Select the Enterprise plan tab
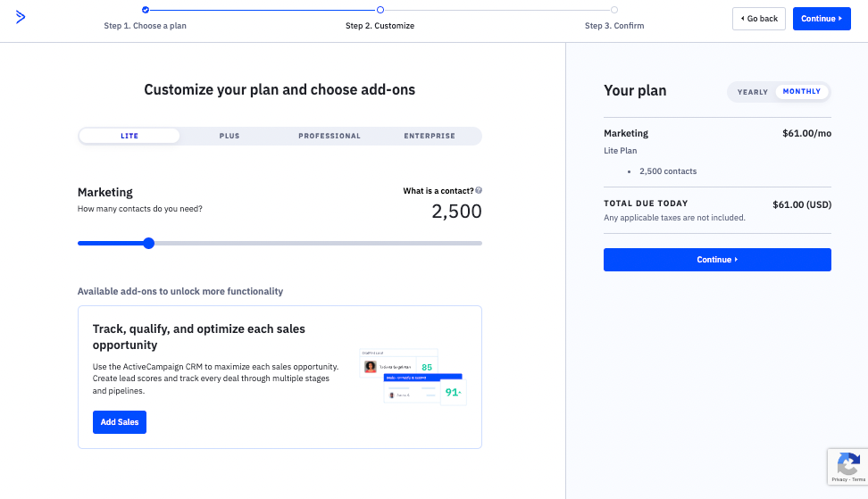The width and height of the screenshot is (868, 499). pyautogui.click(x=430, y=136)
